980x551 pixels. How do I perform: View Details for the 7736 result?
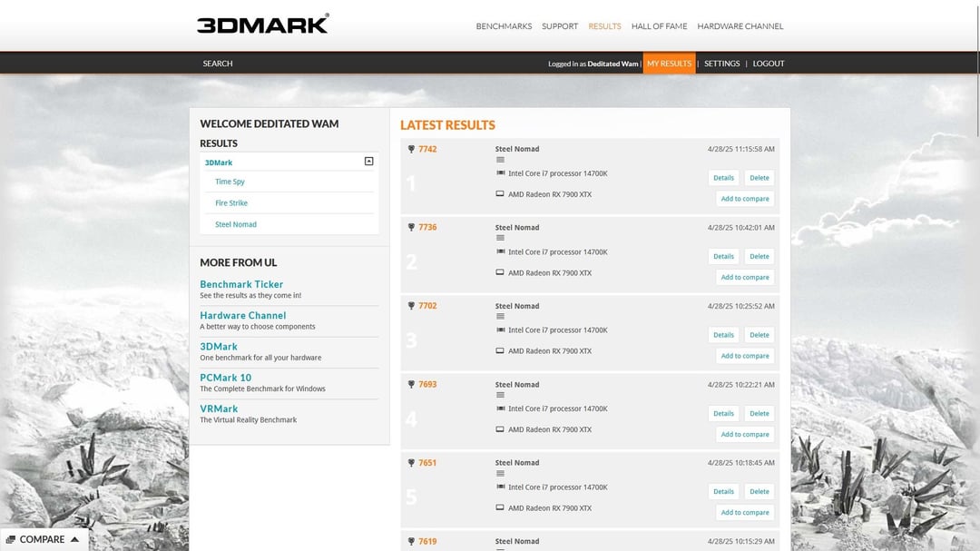coord(724,256)
